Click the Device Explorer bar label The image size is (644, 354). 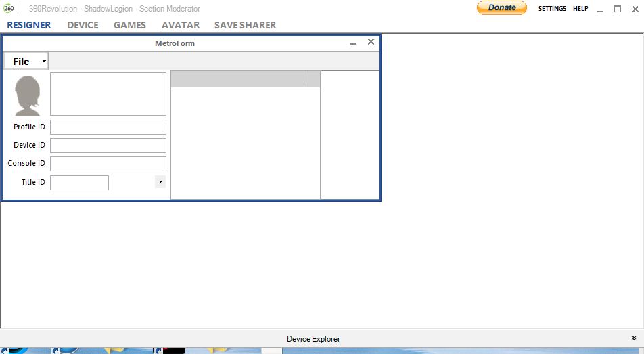point(313,338)
